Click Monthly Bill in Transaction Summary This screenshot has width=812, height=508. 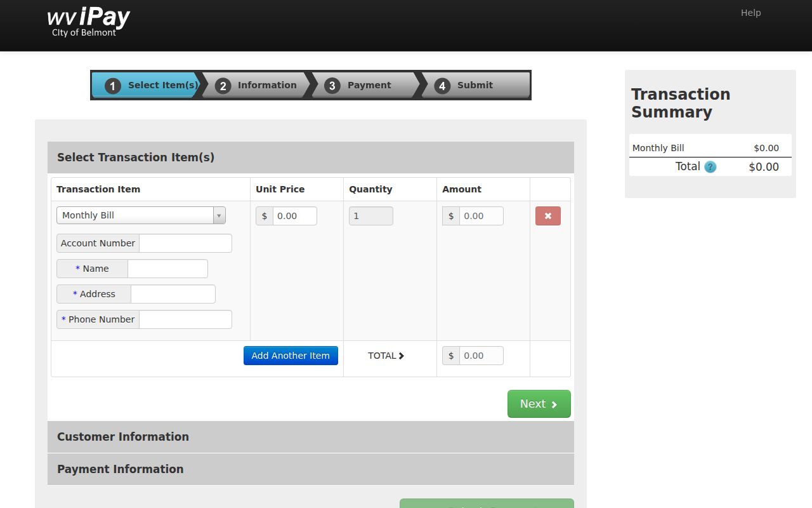658,148
